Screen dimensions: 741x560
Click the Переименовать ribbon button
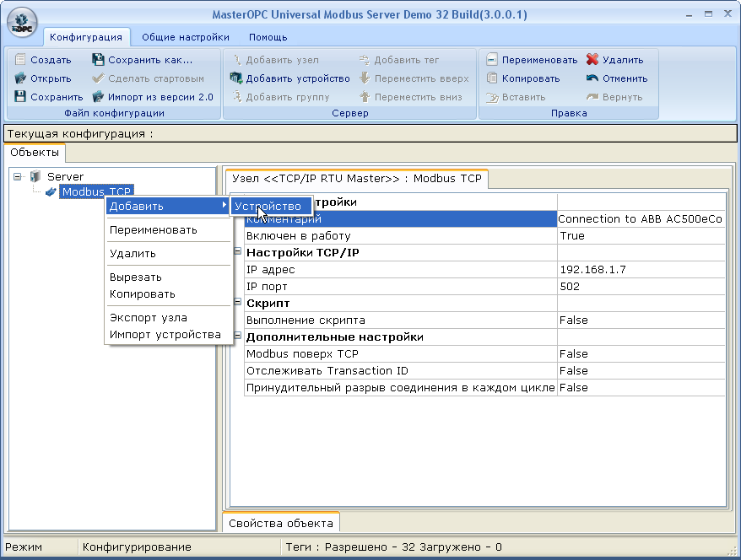[x=532, y=60]
